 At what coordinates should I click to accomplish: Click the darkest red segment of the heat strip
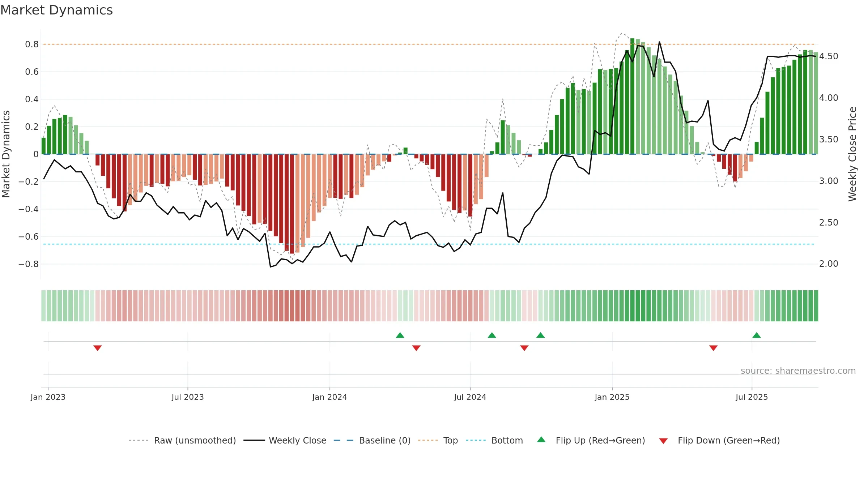[292, 306]
